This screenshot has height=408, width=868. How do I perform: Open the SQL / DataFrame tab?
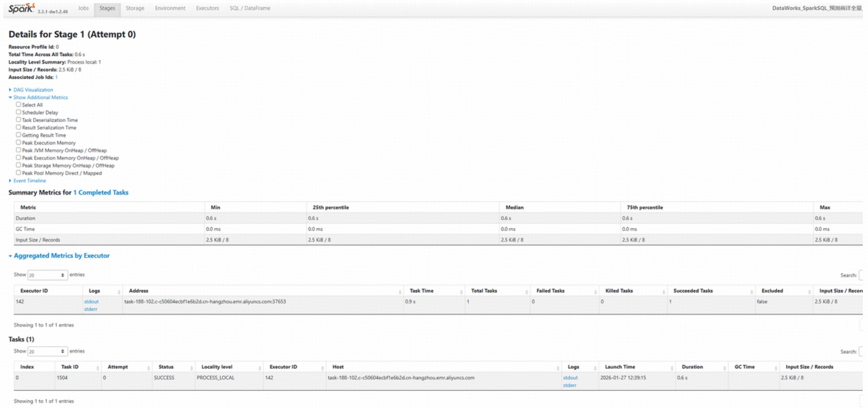coord(250,8)
